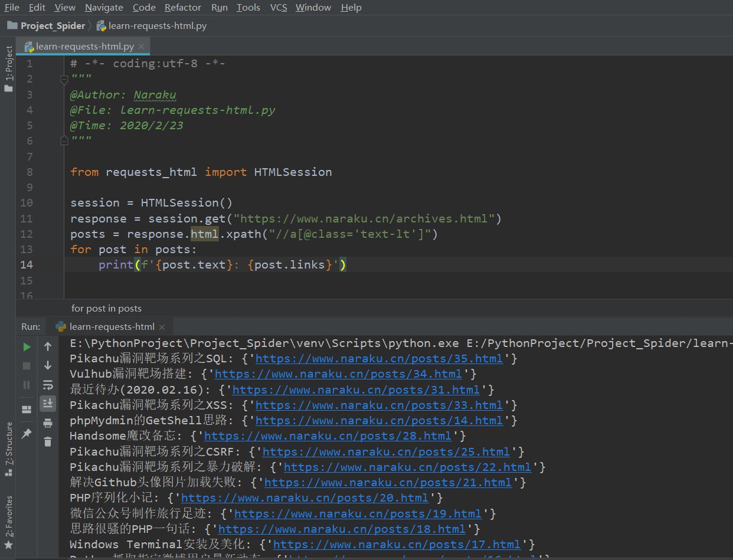733x560 pixels.
Task: Open the posts/21.html link
Action: click(x=388, y=483)
